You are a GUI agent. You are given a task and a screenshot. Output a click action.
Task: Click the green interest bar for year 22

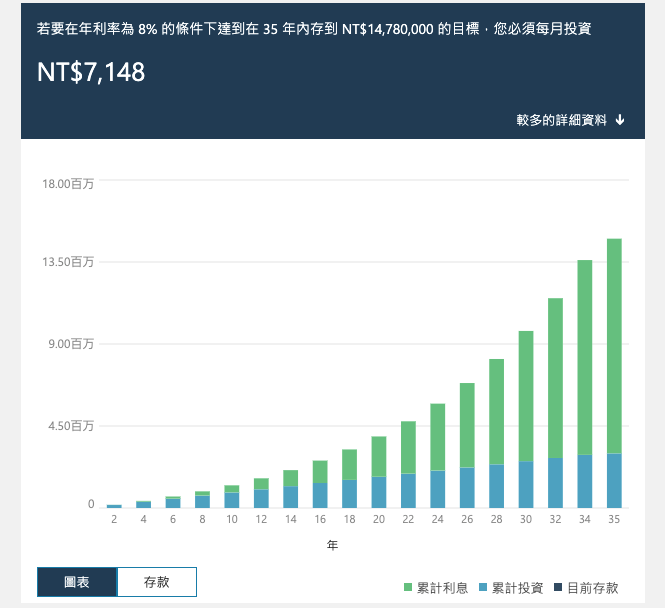408,447
